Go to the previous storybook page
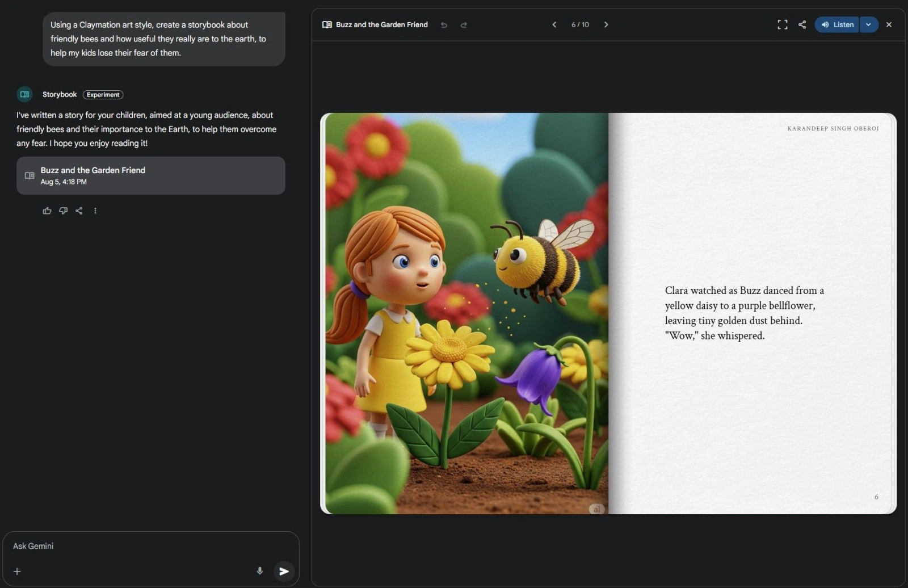Image resolution: width=908 pixels, height=588 pixels. point(554,24)
